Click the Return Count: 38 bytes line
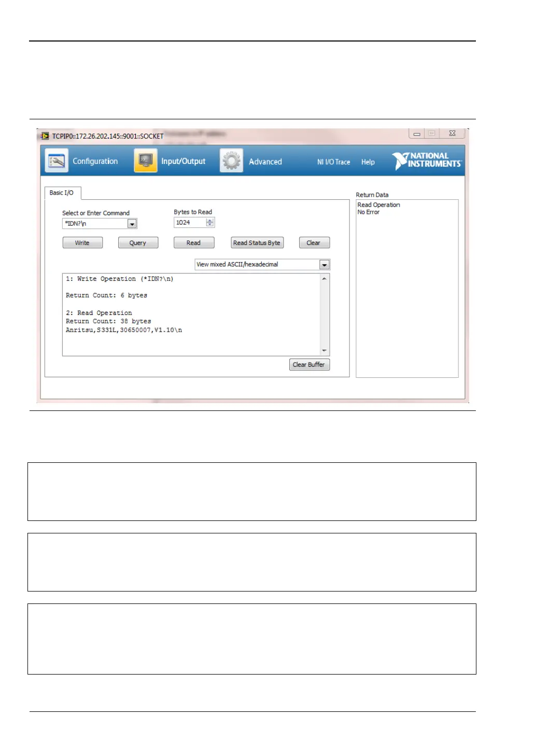 [108, 321]
